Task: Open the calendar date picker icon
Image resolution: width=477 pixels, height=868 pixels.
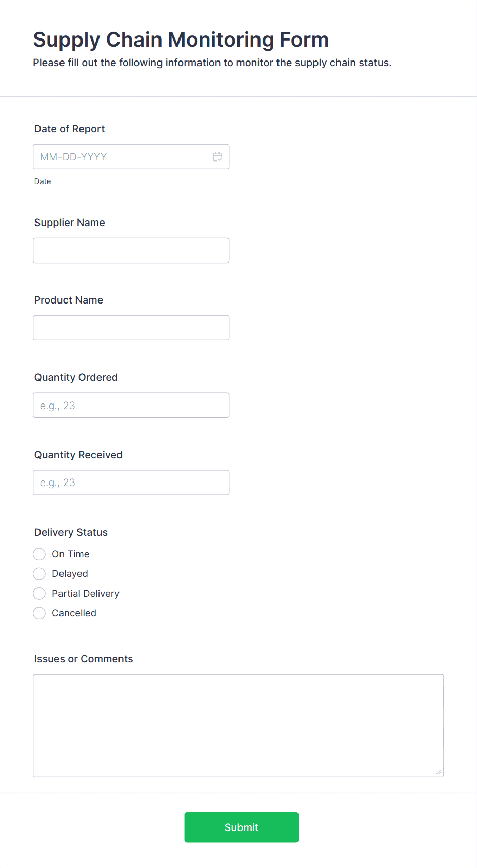Action: (217, 157)
